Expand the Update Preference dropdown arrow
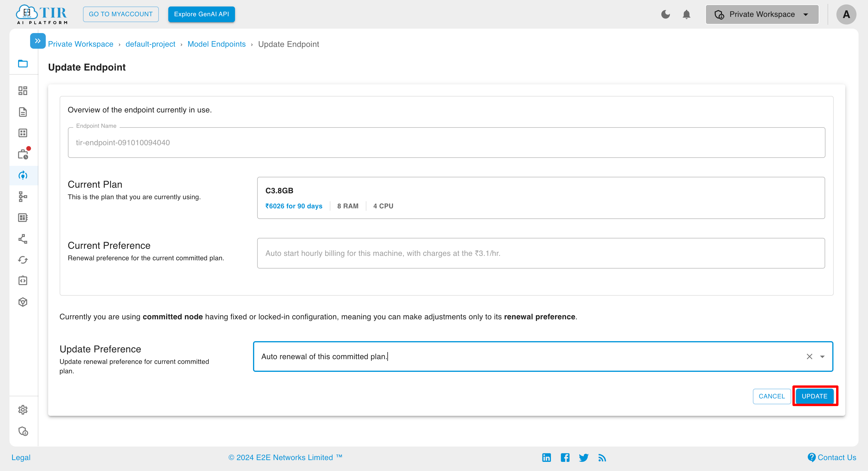868x471 pixels. point(822,357)
